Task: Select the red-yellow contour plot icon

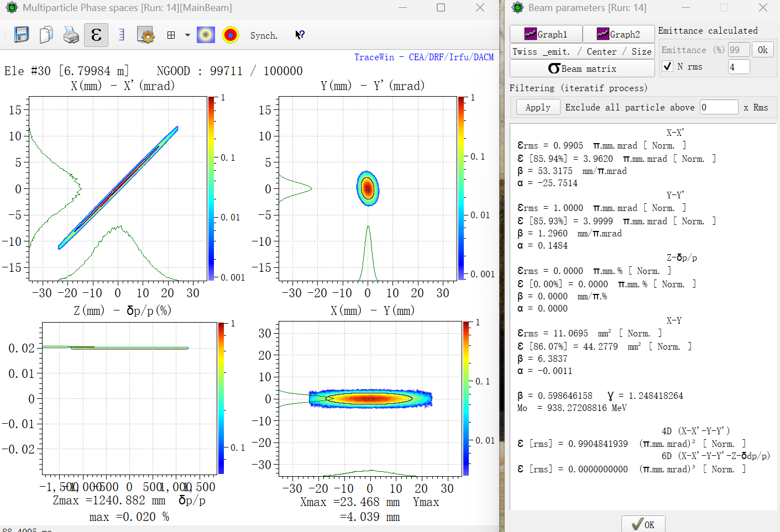Action: tap(231, 35)
